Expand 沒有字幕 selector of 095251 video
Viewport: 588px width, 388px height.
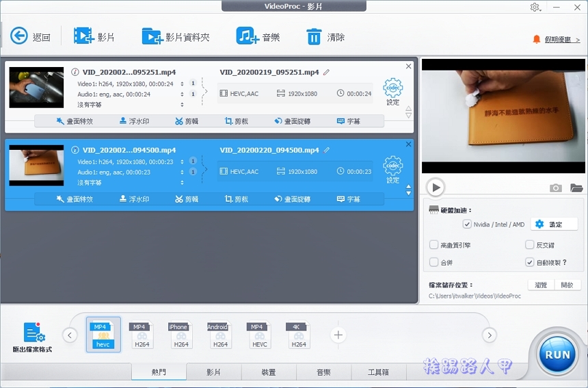183,105
